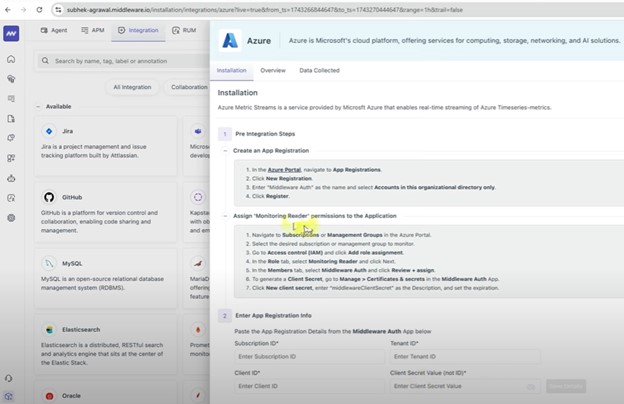Click the Azure logo in the panel header
Screen dimensions: 624x404
[x=230, y=41]
